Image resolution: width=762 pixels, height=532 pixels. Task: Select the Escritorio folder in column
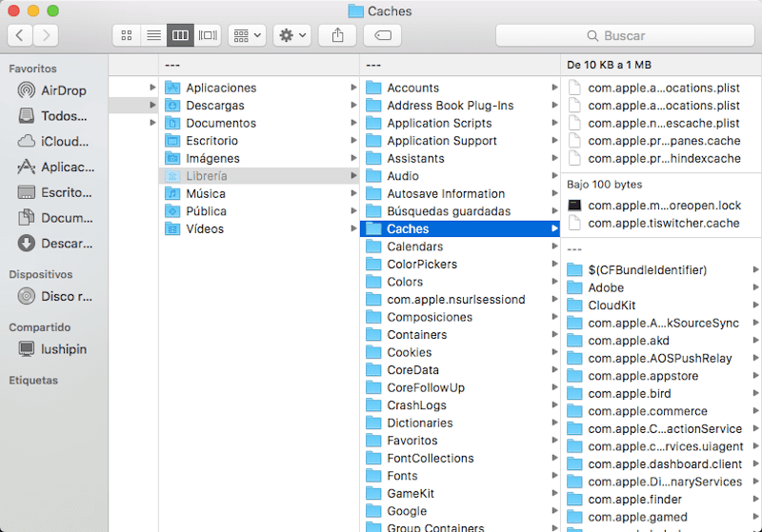pyautogui.click(x=259, y=141)
